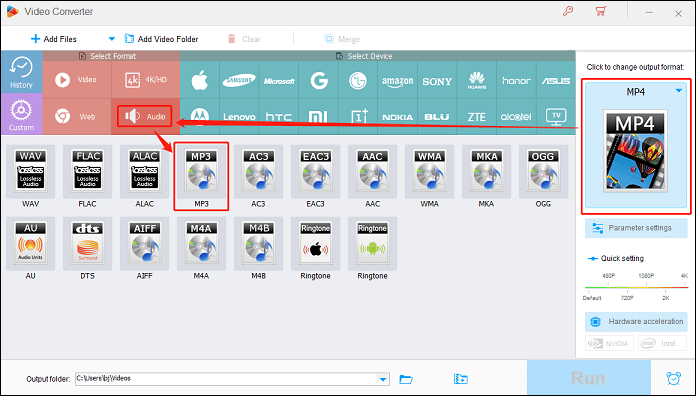Open Parameter settings
The height and width of the screenshot is (396, 696).
pos(636,228)
